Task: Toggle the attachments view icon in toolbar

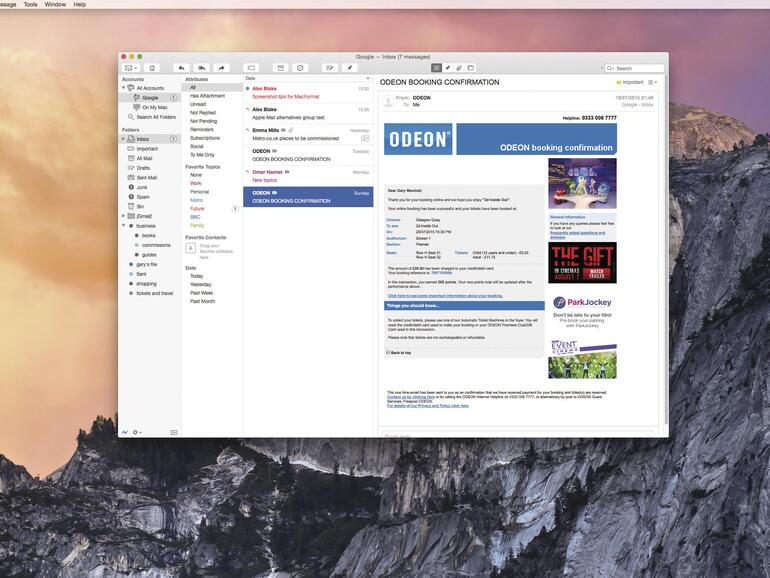Action: [459, 68]
